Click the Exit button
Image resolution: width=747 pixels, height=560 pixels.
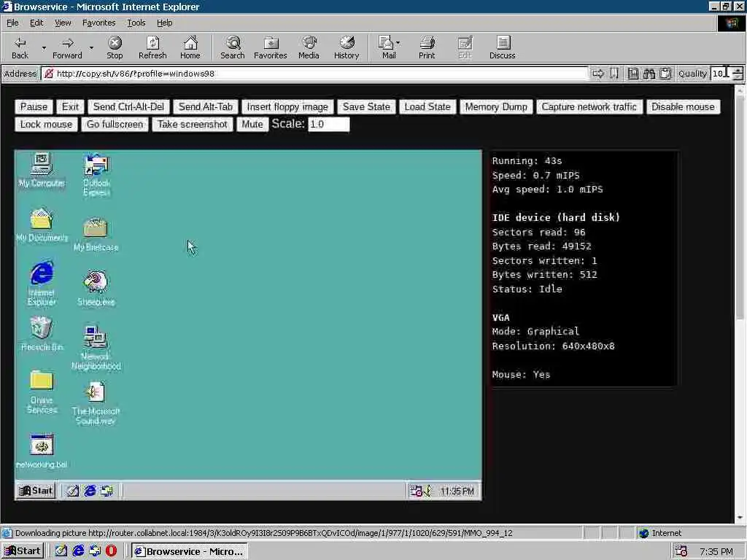pos(70,106)
